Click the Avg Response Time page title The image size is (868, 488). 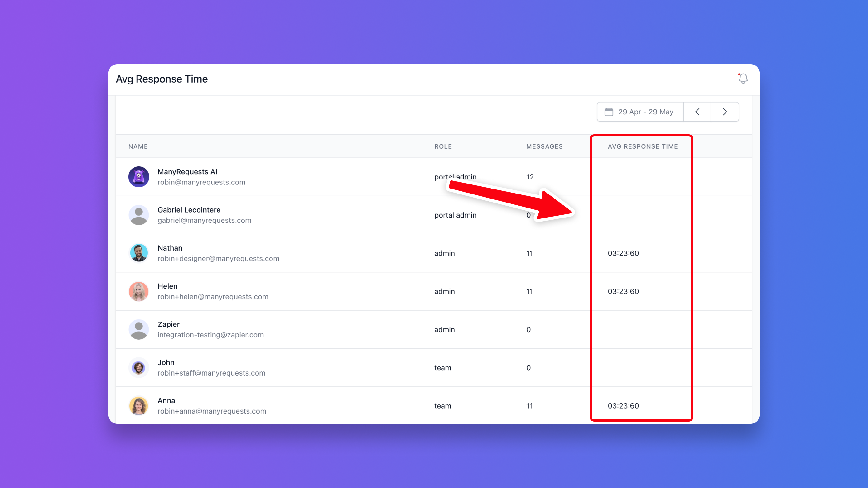[162, 79]
